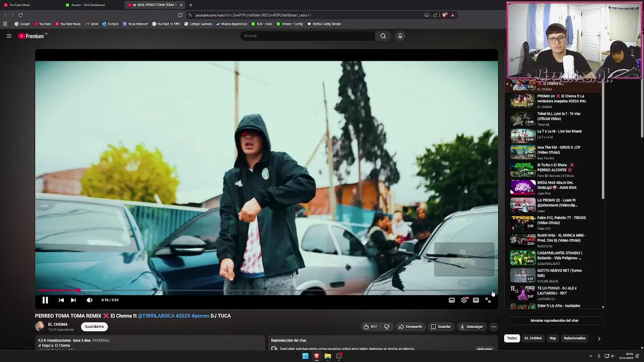Download the video with Descargar
The image size is (644, 362).
click(x=471, y=327)
